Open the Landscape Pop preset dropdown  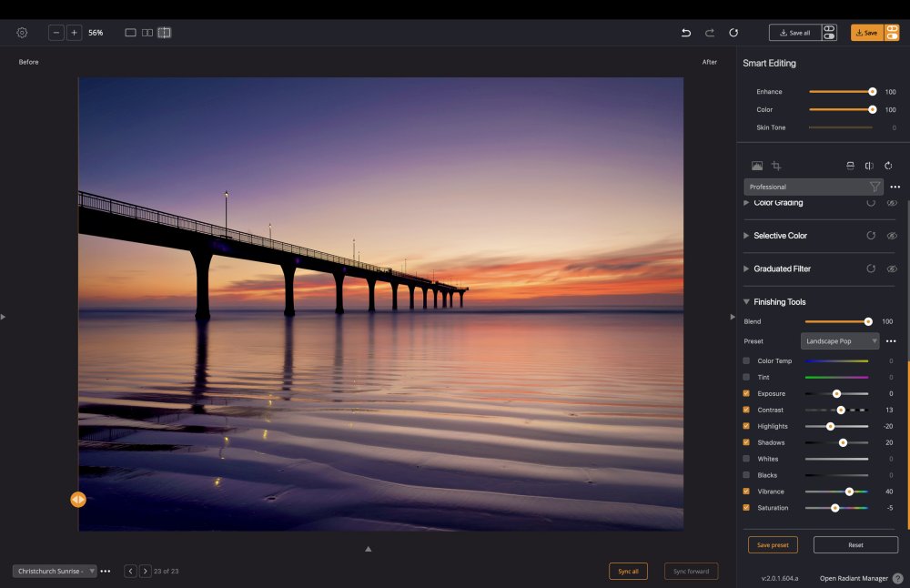[840, 341]
